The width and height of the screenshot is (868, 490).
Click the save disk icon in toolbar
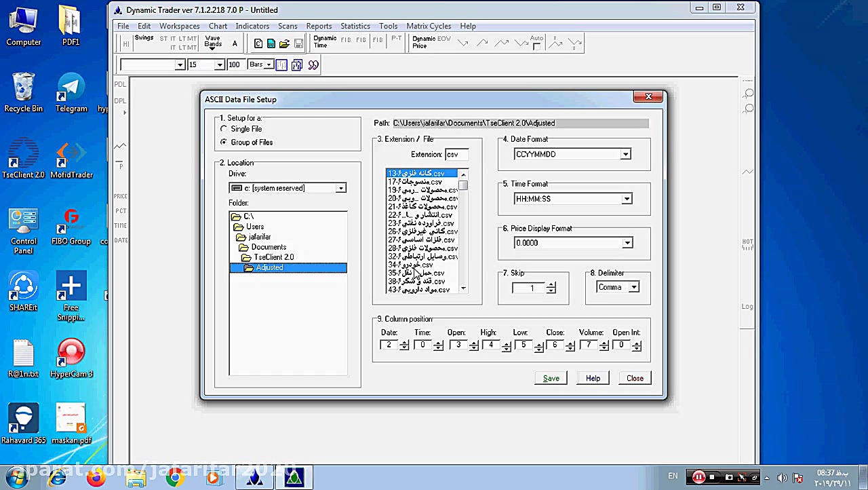298,43
